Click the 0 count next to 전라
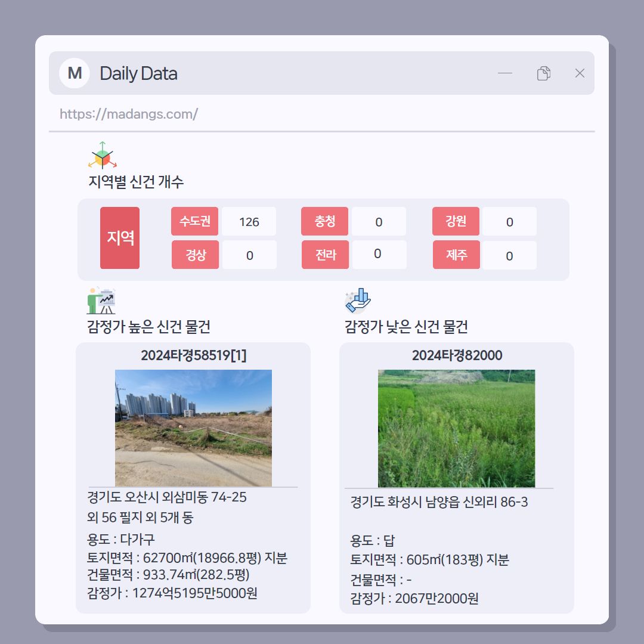The image size is (644, 644). coord(379,255)
